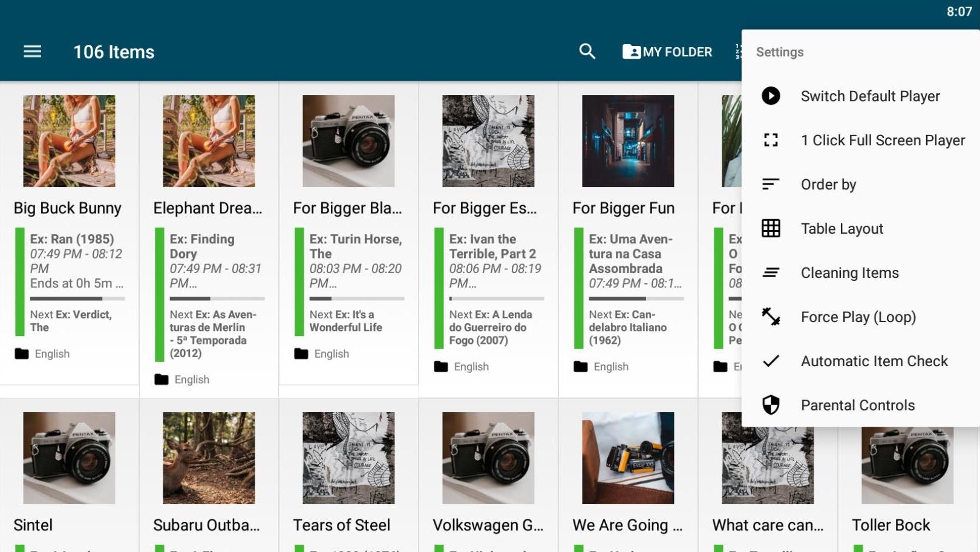Click the 8:07 status bar clock
The image size is (980, 552).
(959, 11)
